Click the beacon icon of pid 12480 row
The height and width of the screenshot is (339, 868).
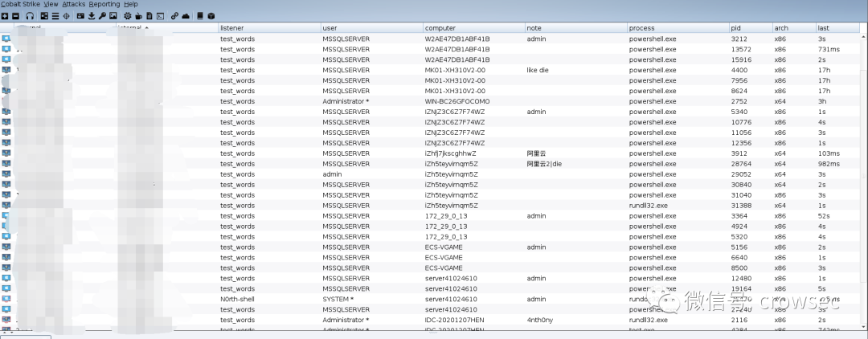click(x=6, y=278)
